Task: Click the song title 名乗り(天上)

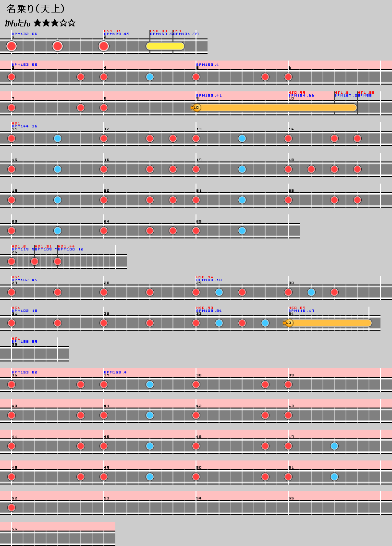Action: click(x=36, y=9)
